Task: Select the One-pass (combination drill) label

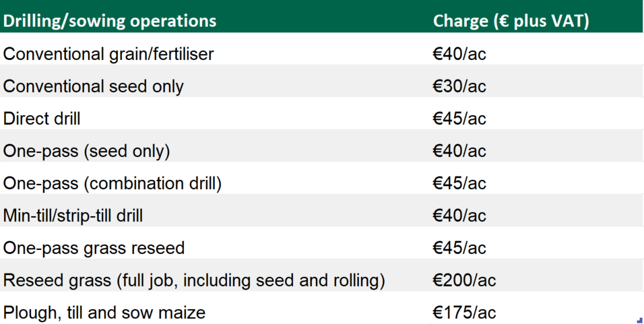Action: (112, 183)
